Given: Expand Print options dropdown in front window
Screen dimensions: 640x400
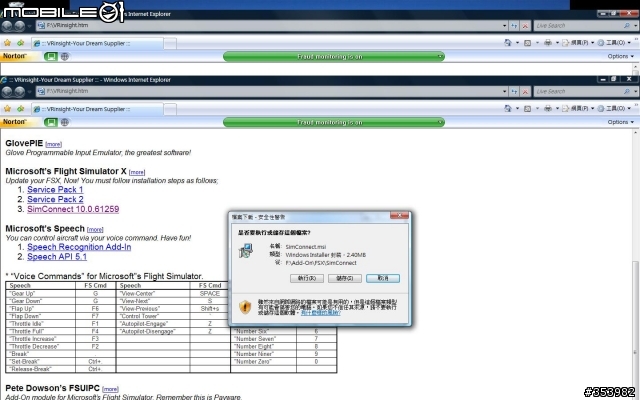Looking at the screenshot, I should click(557, 109).
